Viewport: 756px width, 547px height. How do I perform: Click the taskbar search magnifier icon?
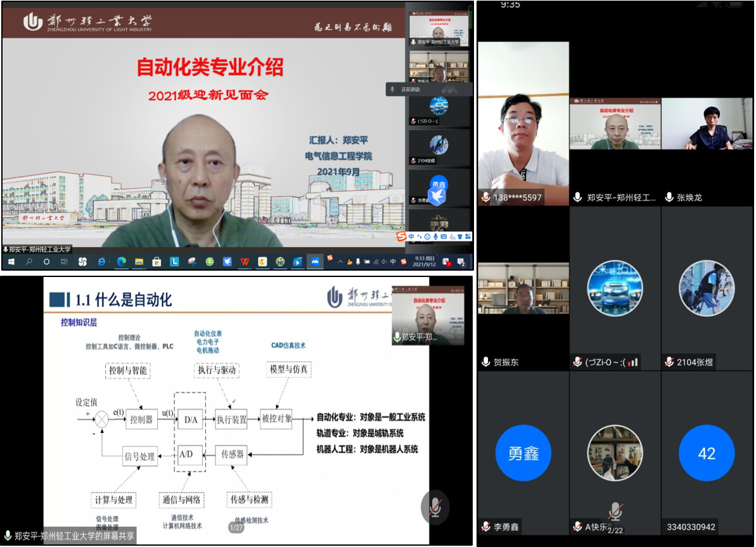pyautogui.click(x=29, y=261)
